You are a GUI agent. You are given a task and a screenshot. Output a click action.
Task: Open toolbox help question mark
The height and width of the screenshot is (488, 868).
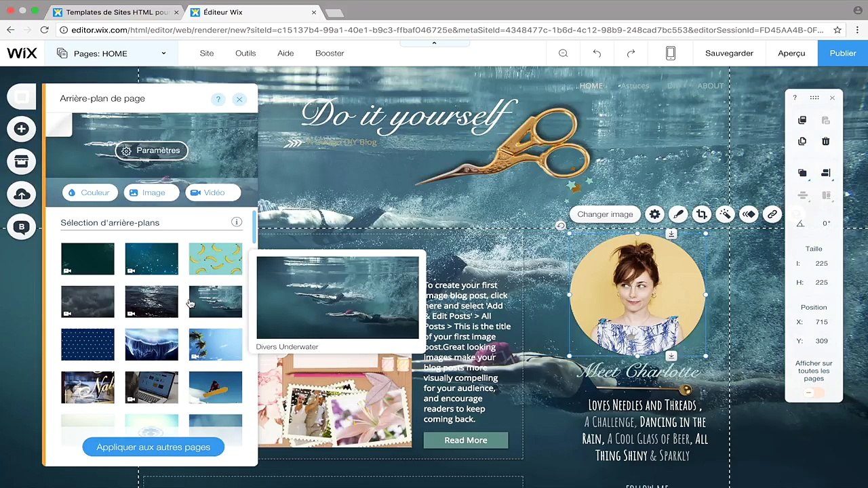(795, 98)
